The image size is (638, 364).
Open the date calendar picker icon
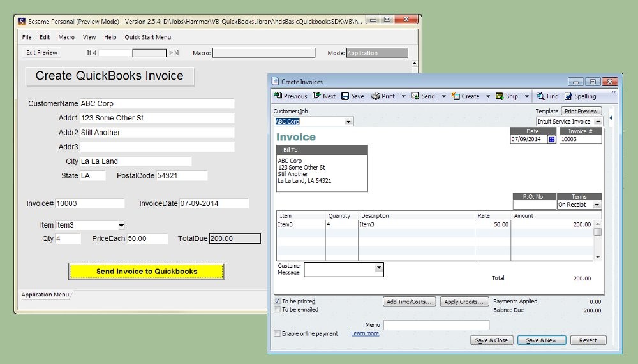pyautogui.click(x=551, y=139)
